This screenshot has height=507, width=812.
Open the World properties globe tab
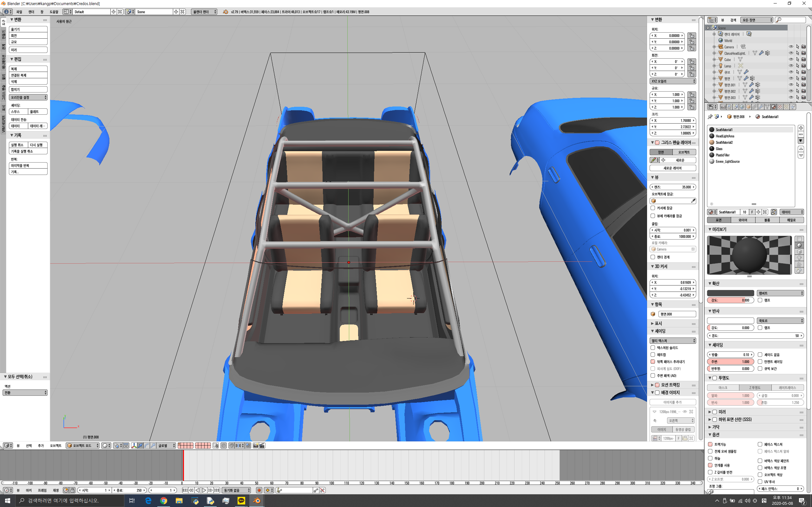pyautogui.click(x=742, y=107)
